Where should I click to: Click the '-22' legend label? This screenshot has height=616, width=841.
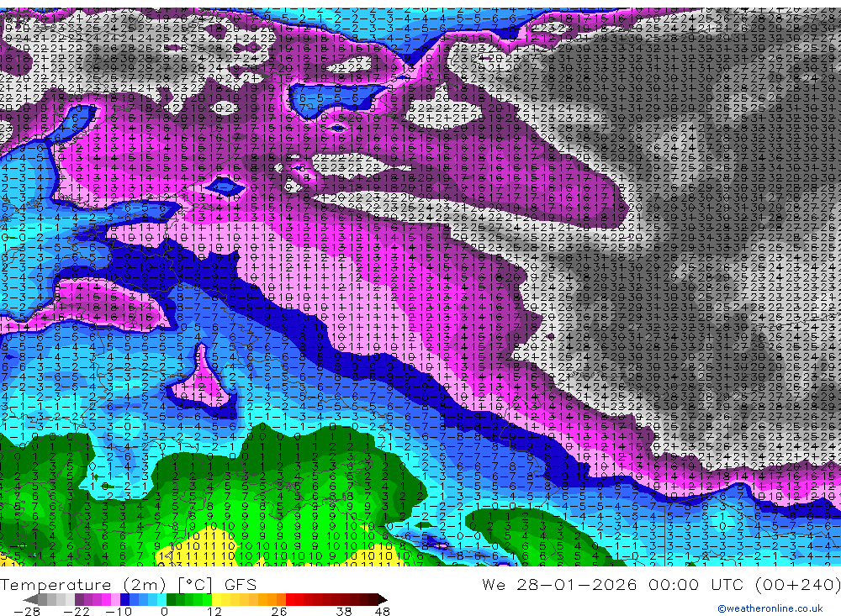click(x=77, y=612)
